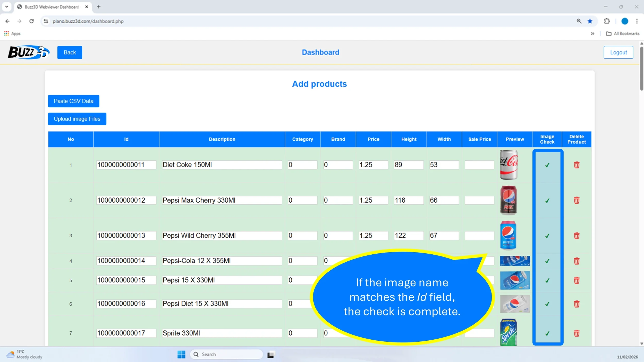The width and height of the screenshot is (644, 362).
Task: Open a new browser tab
Action: tap(99, 7)
